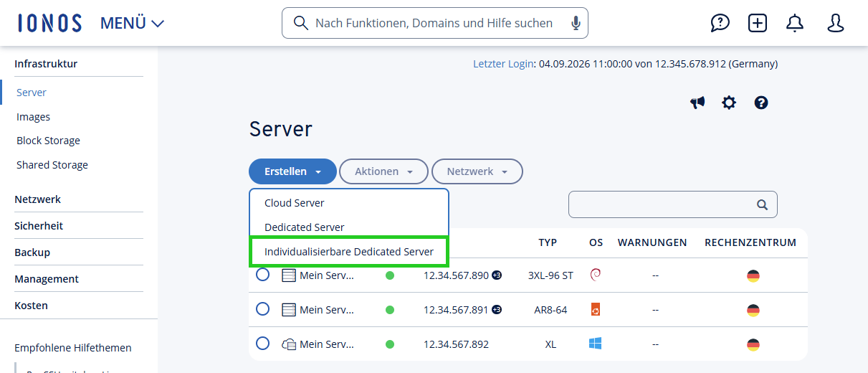Screen dimensions: 868x373
Task: Click the Erstellen dropdown button
Action: coord(292,171)
